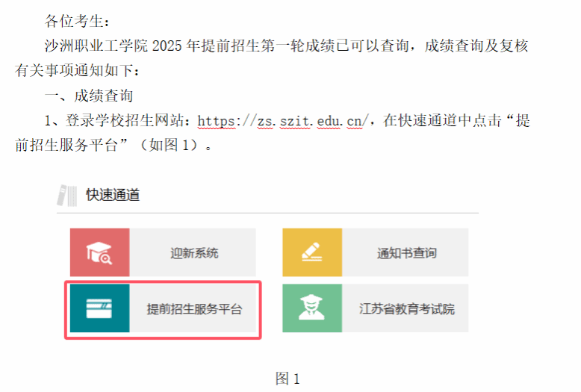Click the 成绩查询及复核 phrase
Viewport: 581px width, 392px height.
(476, 46)
